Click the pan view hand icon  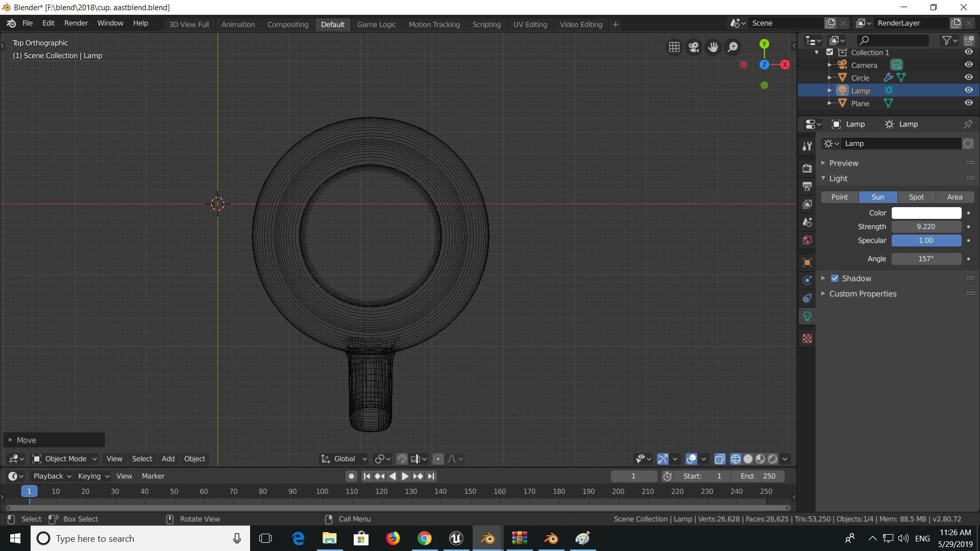(713, 47)
